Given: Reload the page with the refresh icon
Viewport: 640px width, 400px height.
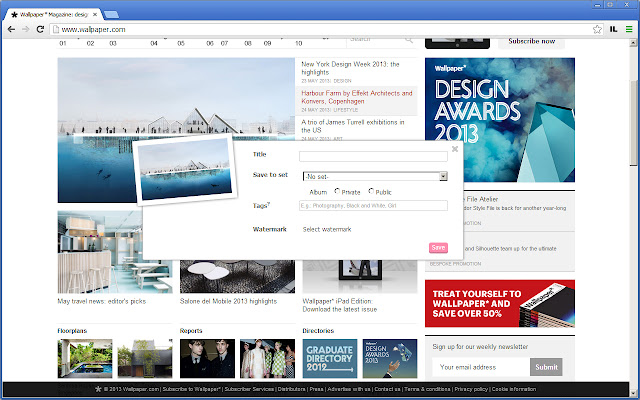Looking at the screenshot, I should 40,29.
